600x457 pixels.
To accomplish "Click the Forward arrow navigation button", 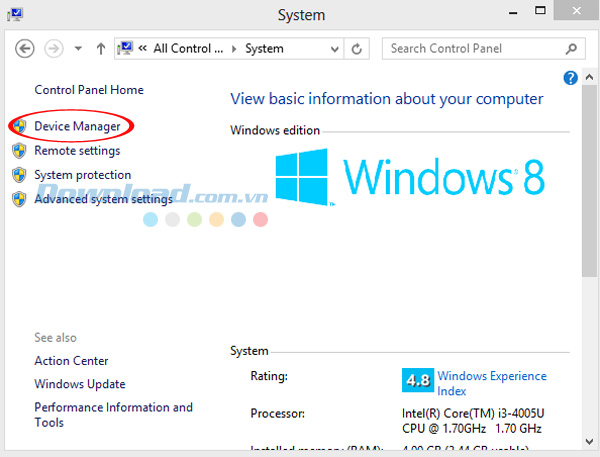I will (54, 49).
